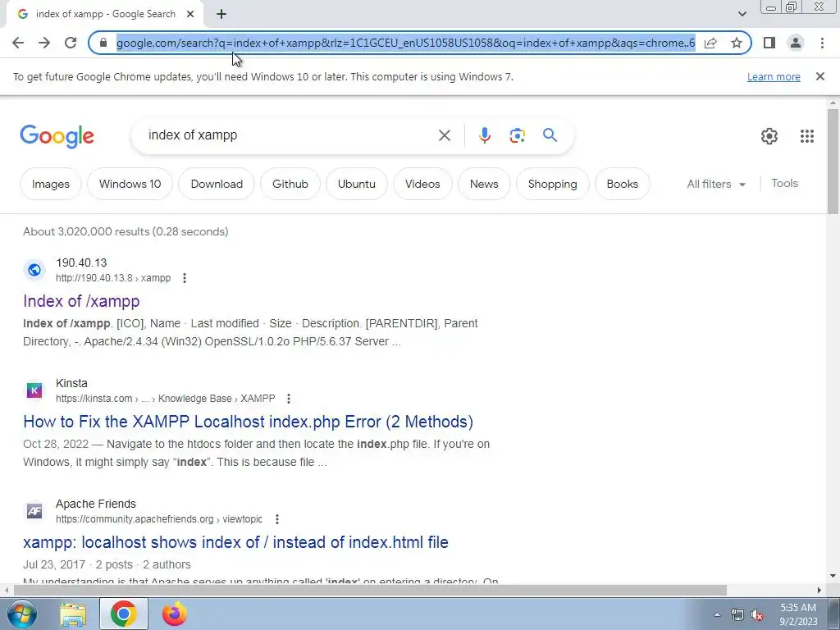Open the taskbar clock showing 5:35 AM
The image size is (840, 630).
click(x=798, y=614)
